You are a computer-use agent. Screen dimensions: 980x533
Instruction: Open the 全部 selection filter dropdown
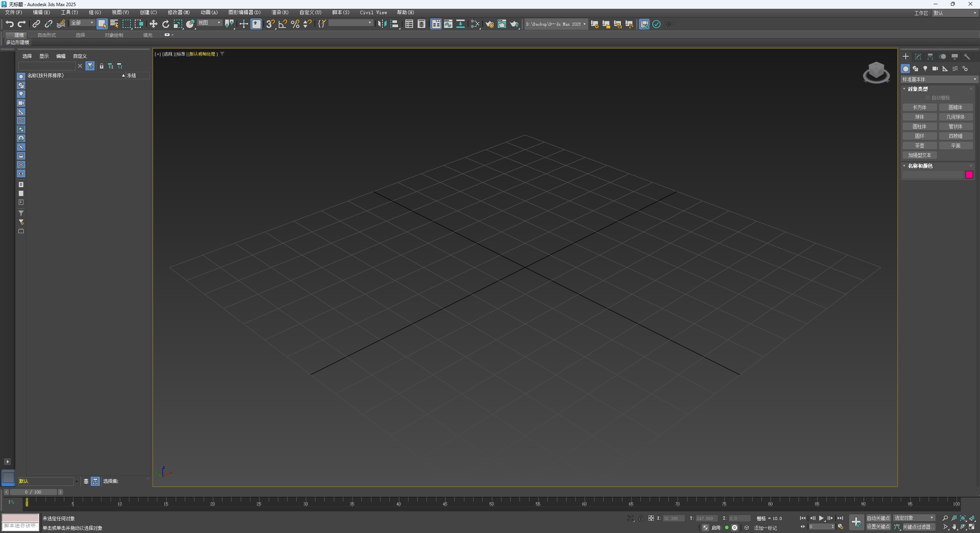click(x=82, y=23)
